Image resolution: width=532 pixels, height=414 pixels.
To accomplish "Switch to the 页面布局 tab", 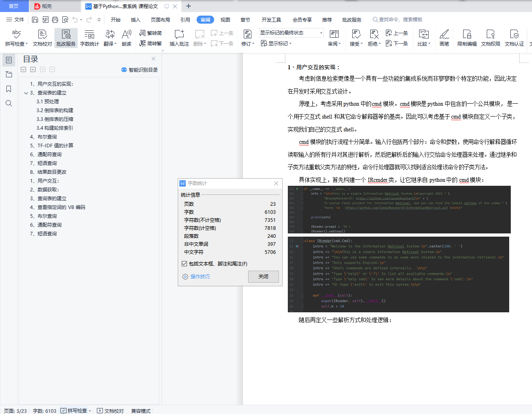I will 161,20.
